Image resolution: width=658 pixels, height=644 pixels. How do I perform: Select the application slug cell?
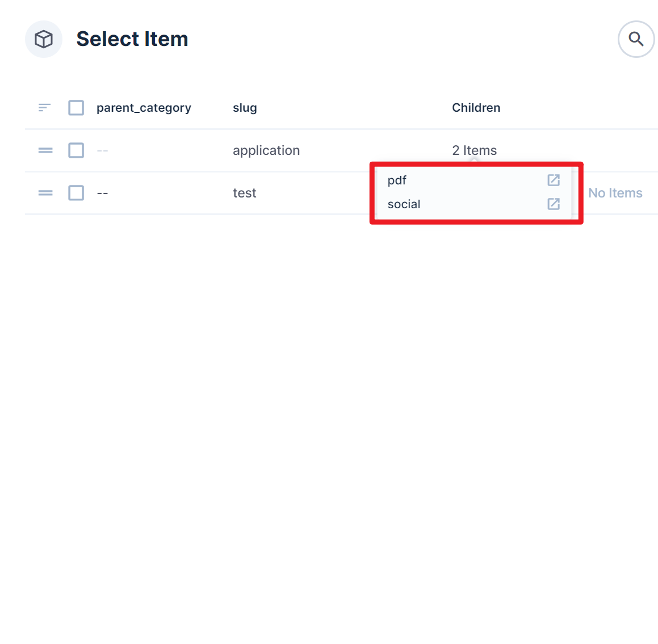[266, 150]
